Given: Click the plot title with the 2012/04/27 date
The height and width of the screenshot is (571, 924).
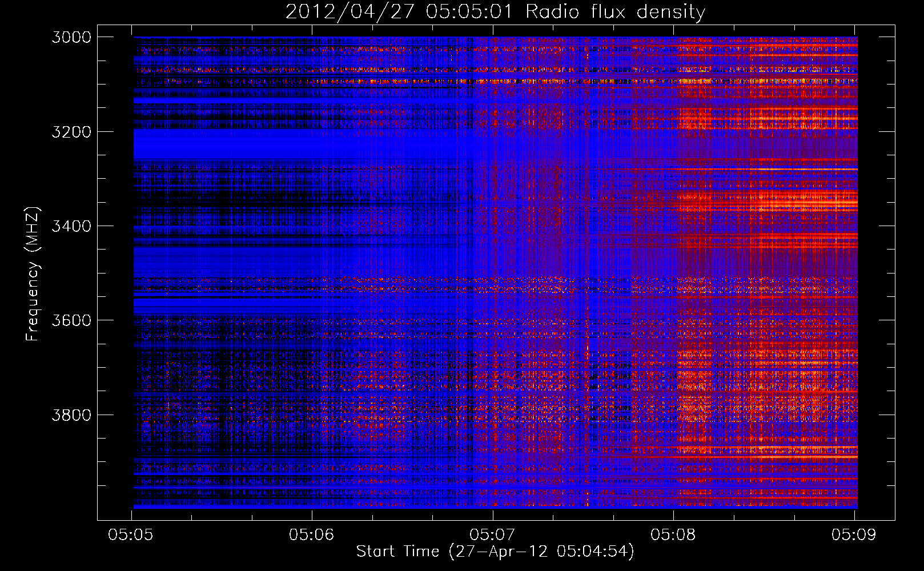Looking at the screenshot, I should 495,11.
